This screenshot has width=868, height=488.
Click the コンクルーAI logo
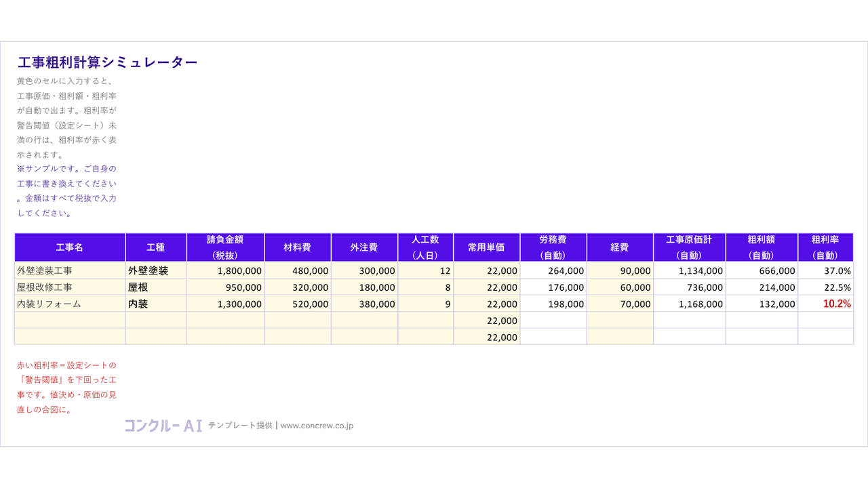163,426
